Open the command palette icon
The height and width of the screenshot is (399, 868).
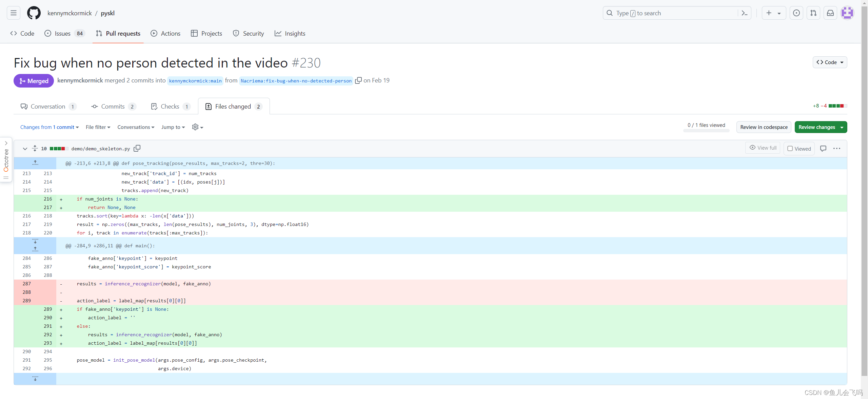745,13
